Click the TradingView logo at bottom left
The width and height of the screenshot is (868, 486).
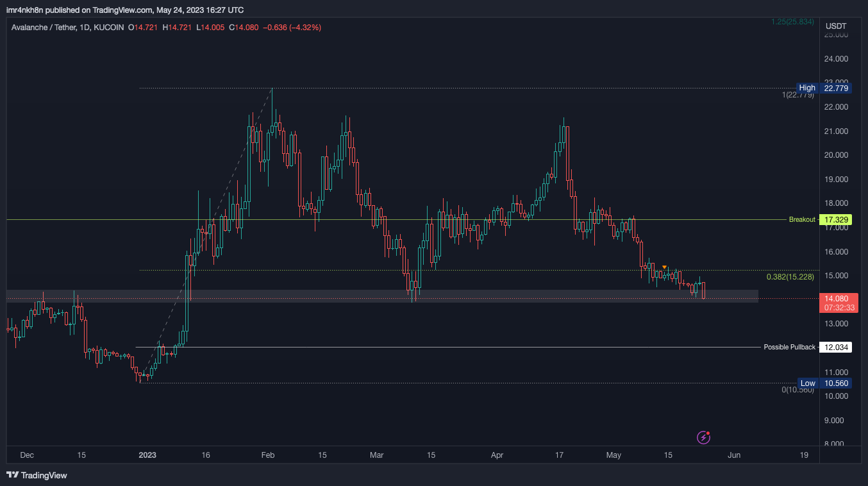pyautogui.click(x=37, y=475)
